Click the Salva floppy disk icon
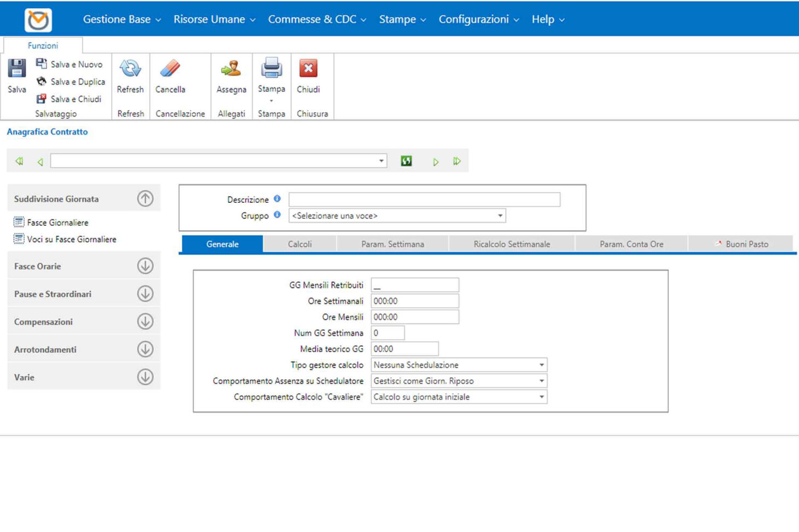Screen dimensions: 799x532 pyautogui.click(x=16, y=68)
